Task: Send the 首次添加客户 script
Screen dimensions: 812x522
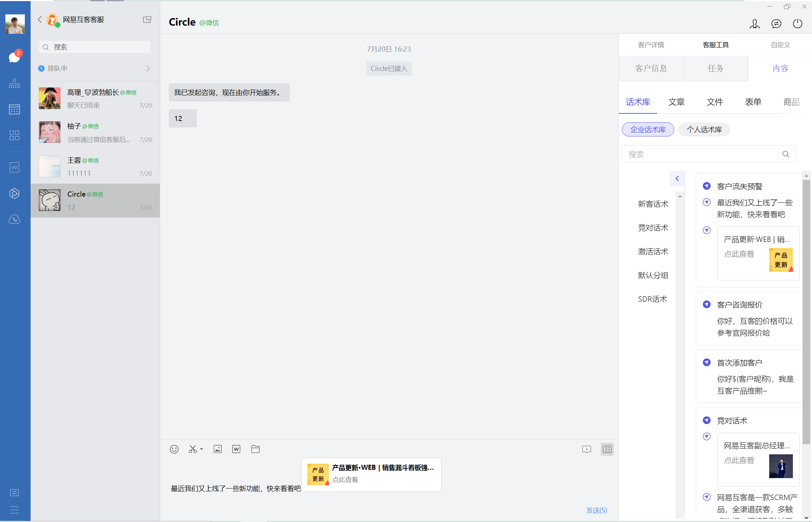Action: click(x=707, y=363)
